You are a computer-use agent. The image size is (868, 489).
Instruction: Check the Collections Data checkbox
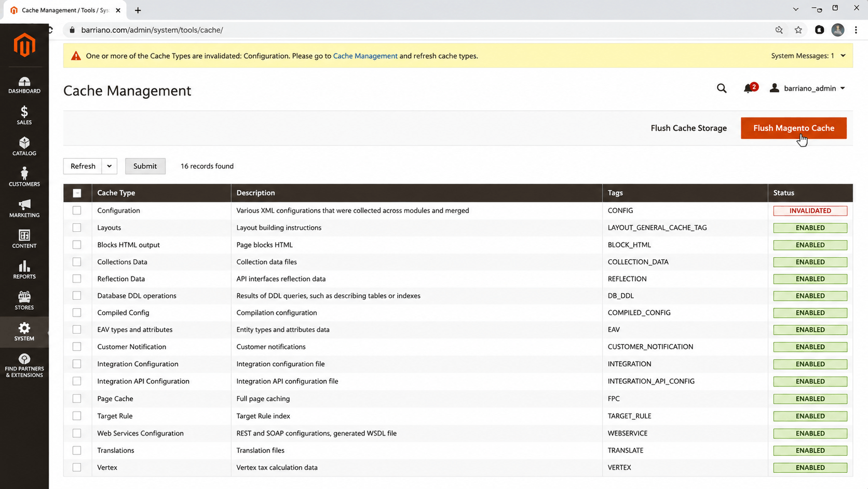tap(77, 262)
